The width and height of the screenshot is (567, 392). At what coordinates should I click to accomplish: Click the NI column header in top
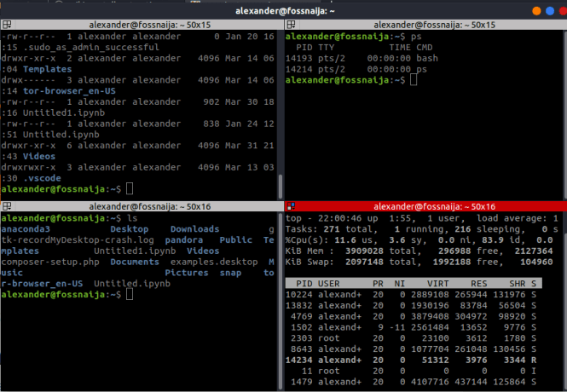(x=400, y=284)
